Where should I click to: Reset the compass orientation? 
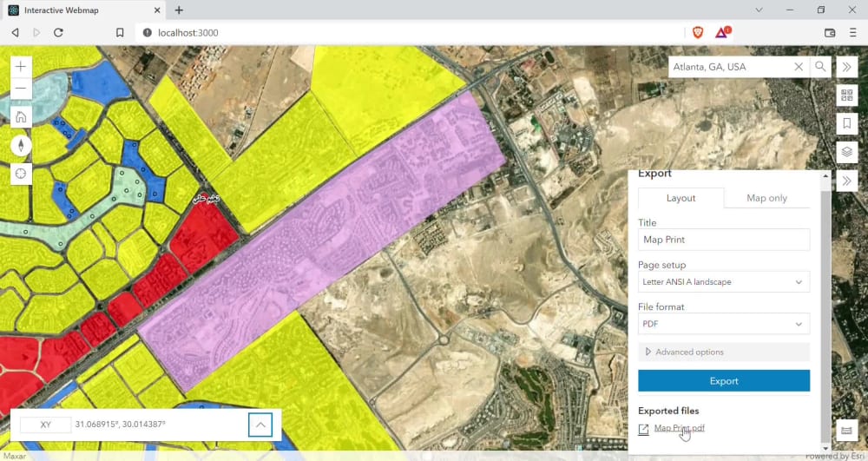[21, 145]
